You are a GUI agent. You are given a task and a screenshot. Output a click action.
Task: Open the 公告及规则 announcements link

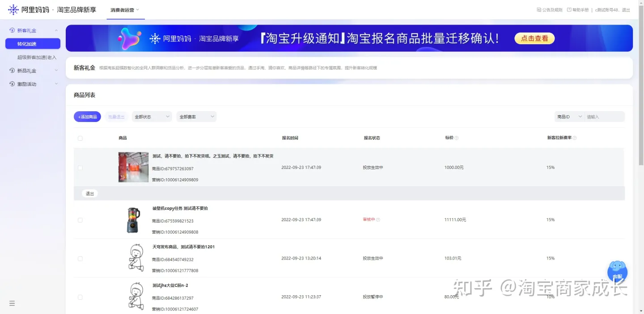pyautogui.click(x=550, y=10)
